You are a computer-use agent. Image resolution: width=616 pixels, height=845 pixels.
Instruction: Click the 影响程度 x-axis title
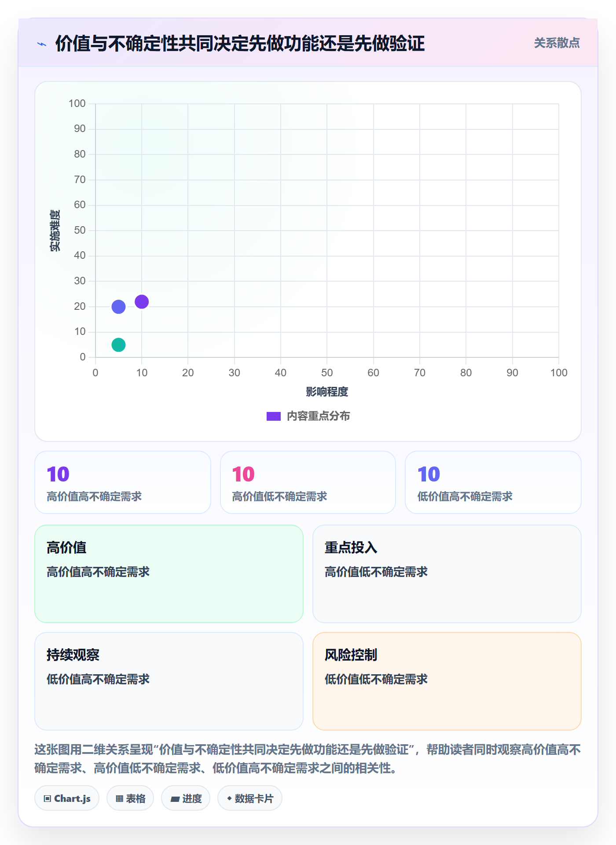(x=327, y=392)
